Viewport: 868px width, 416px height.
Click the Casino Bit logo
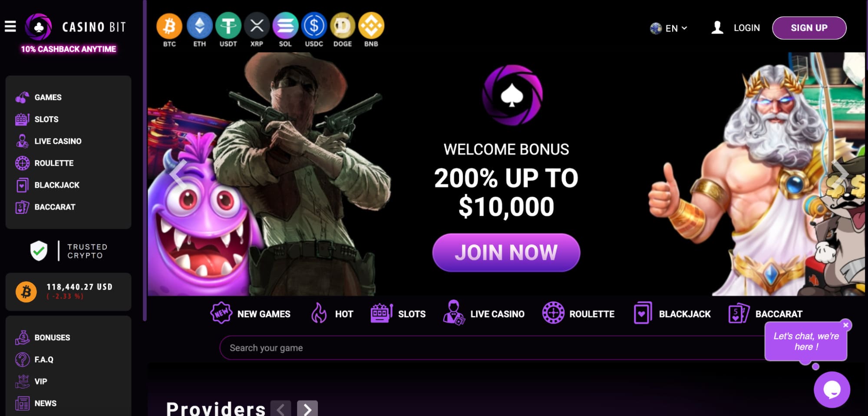pos(76,27)
